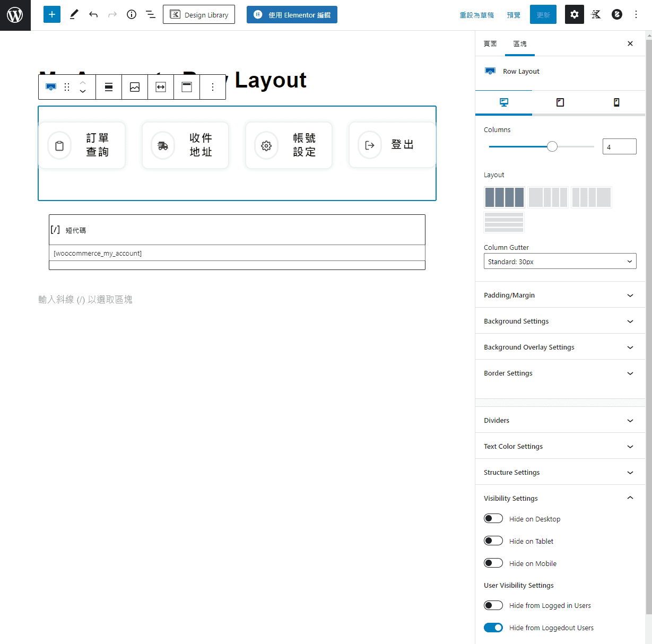Screen dimensions: 652x644
Task: Toggle the settings gear sidebar
Action: (575, 14)
